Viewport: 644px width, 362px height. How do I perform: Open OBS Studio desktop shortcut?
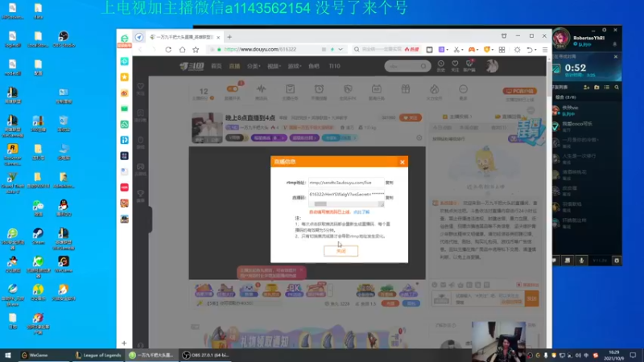[x=64, y=39]
